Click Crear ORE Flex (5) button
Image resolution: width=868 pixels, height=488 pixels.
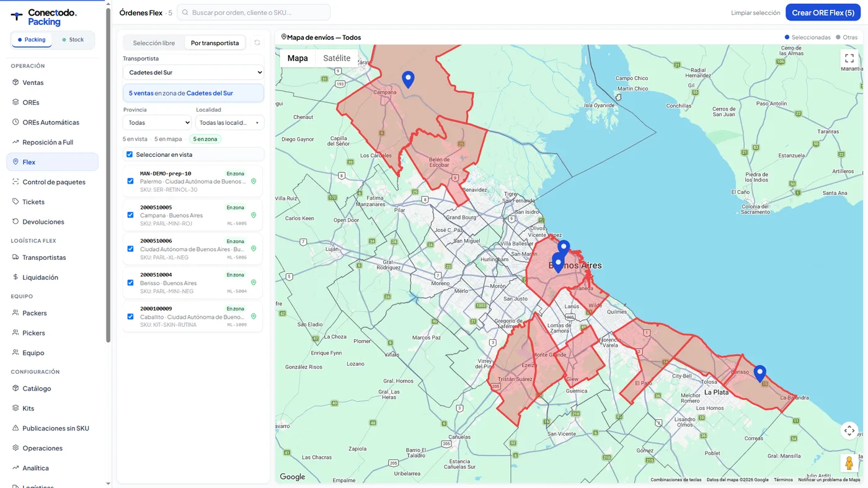(823, 12)
